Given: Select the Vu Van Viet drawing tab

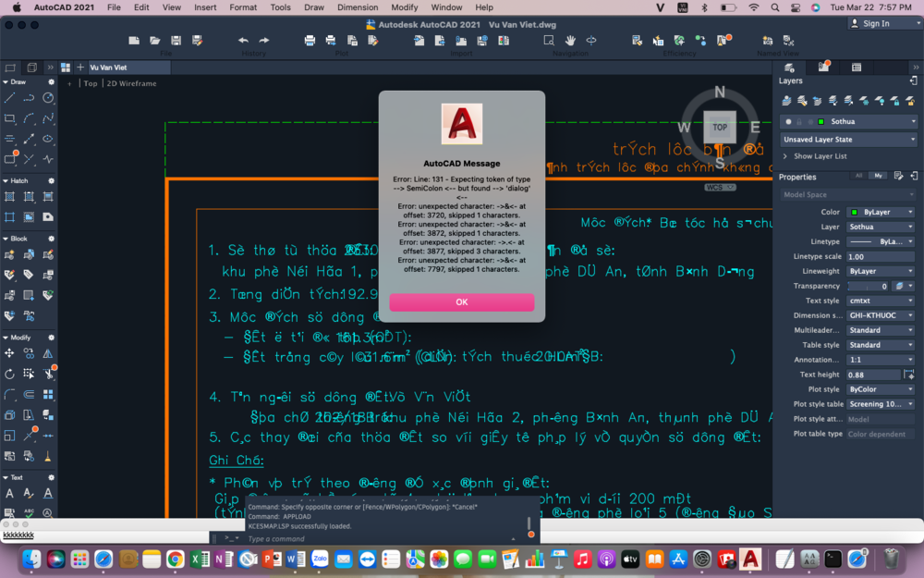Looking at the screenshot, I should [129, 68].
